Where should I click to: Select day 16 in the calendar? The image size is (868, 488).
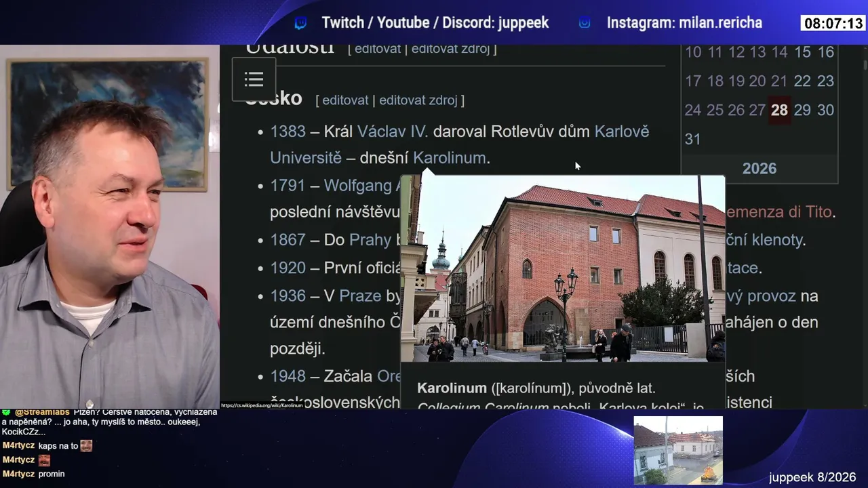pos(825,52)
